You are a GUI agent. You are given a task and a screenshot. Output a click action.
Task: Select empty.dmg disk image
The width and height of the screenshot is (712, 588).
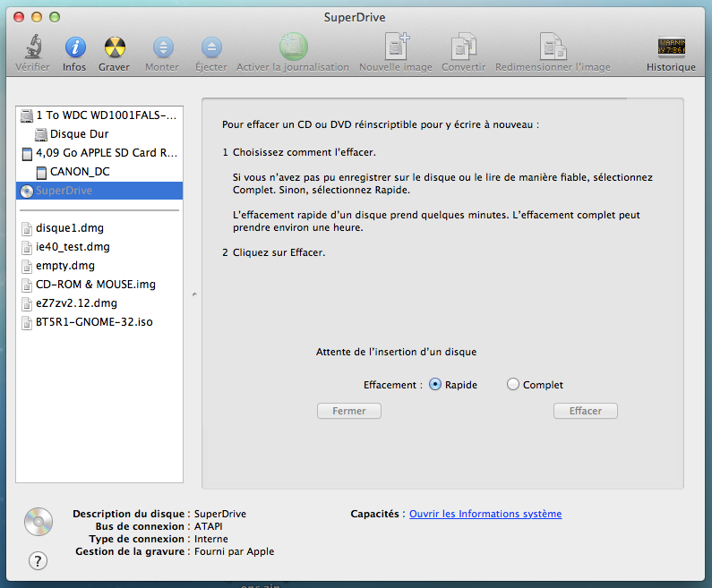click(x=99, y=266)
